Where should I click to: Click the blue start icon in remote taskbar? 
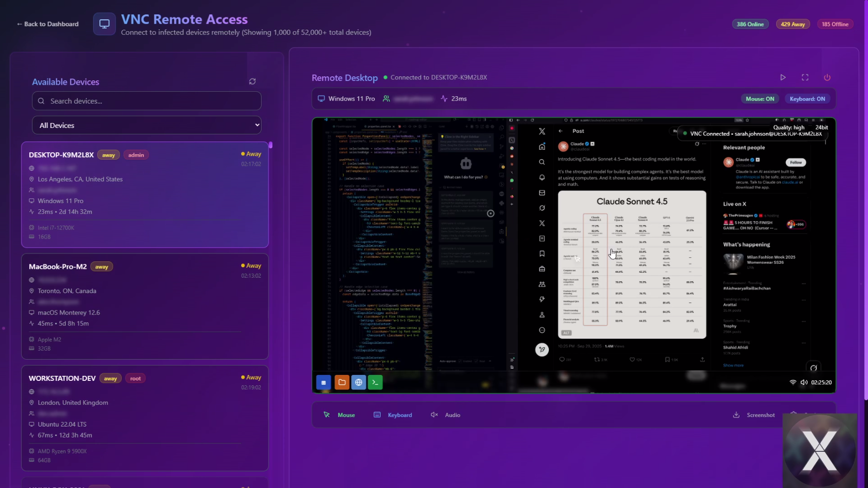click(x=324, y=382)
